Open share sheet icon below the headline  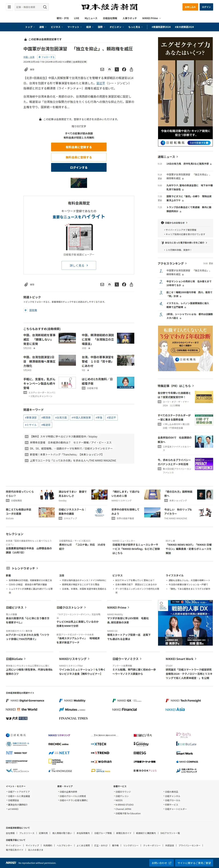coord(131,69)
